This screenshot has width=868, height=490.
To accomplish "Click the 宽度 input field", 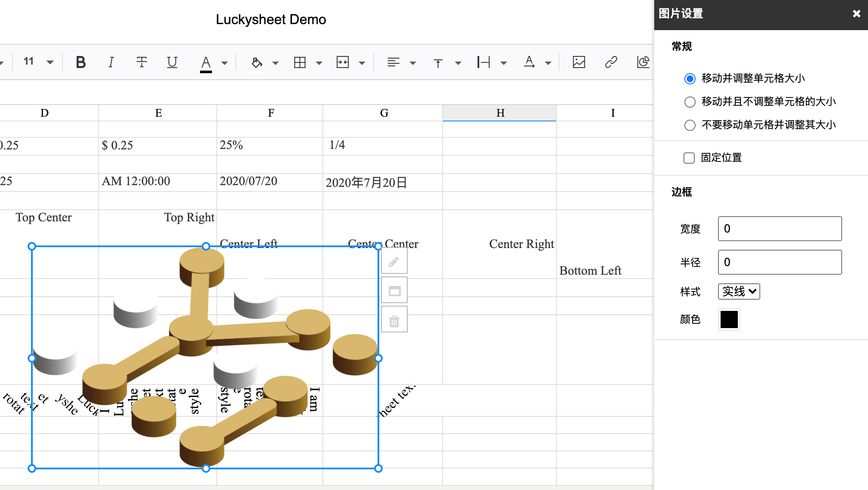I will click(x=780, y=229).
